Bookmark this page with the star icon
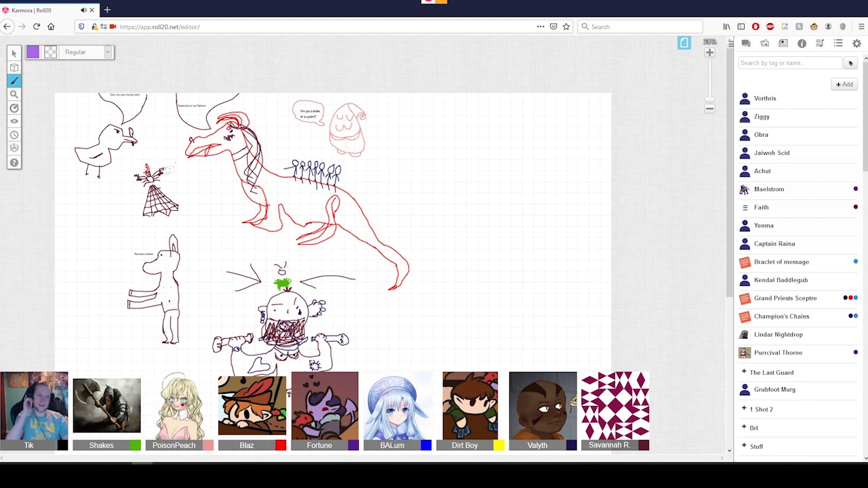The image size is (868, 488). [x=566, y=26]
